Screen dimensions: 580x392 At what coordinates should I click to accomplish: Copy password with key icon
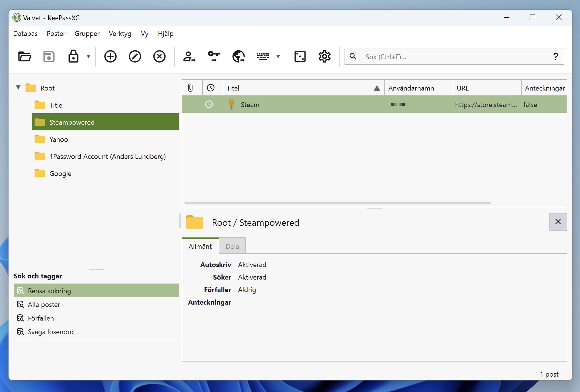pos(214,56)
